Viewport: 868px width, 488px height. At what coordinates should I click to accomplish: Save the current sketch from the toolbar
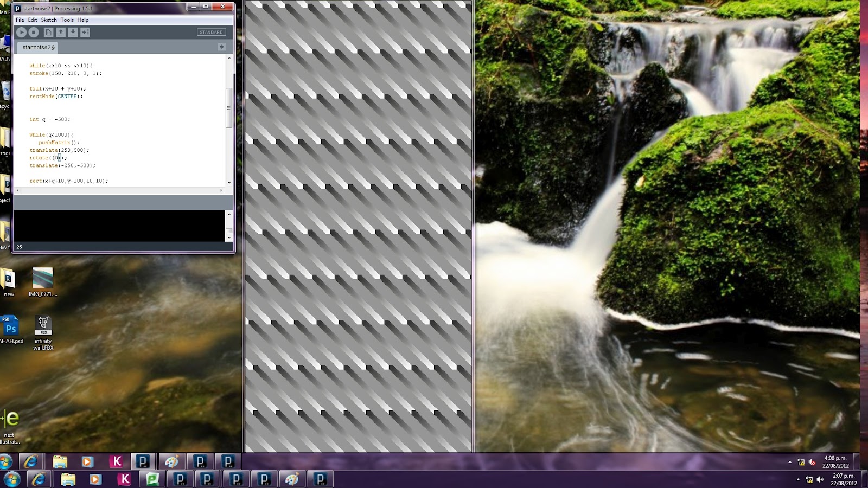[x=74, y=32]
